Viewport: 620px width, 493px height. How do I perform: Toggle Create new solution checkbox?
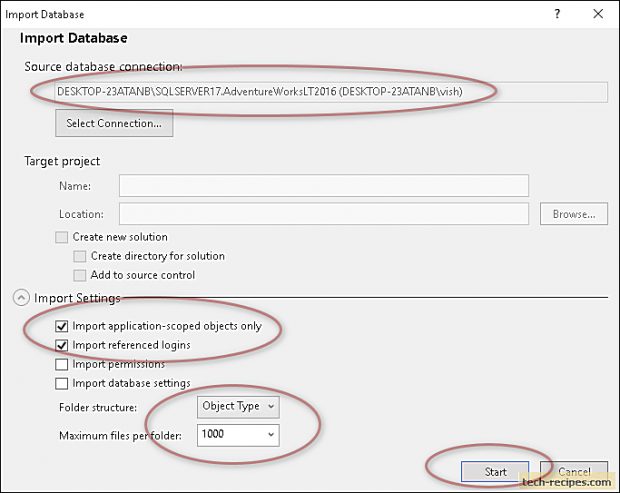62,237
